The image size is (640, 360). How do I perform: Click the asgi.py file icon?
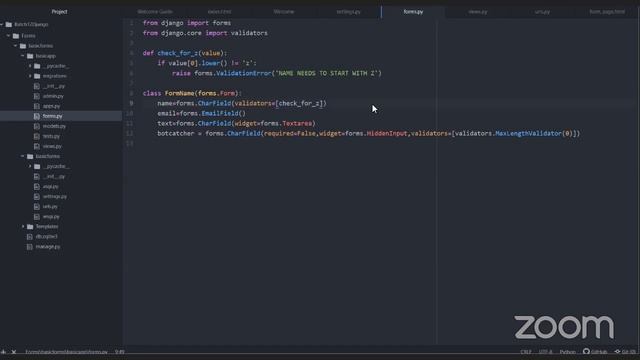click(x=37, y=187)
